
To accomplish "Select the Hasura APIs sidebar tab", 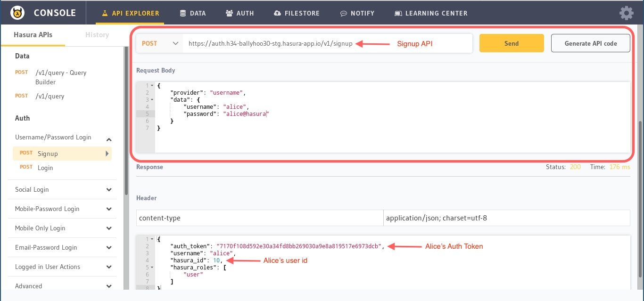I will click(33, 35).
